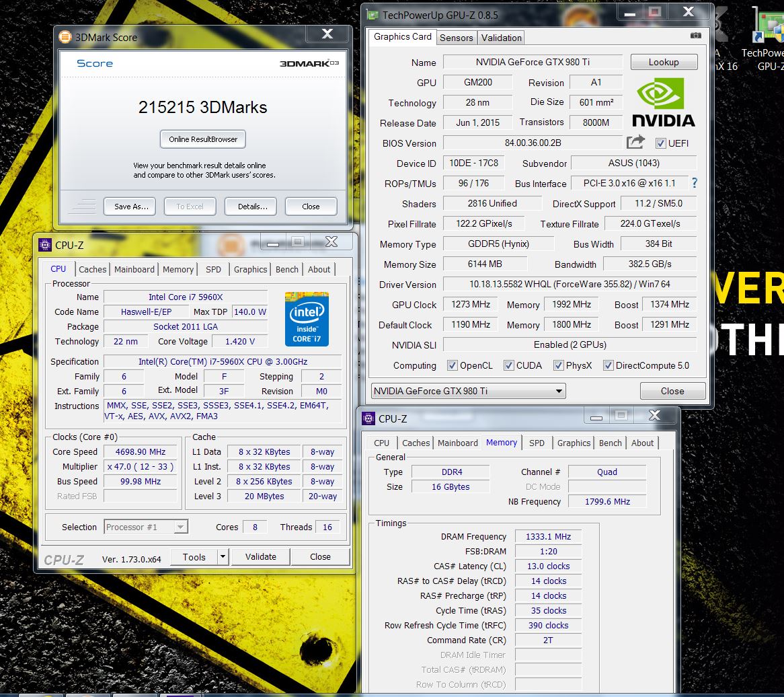Viewport: 784px width, 697px height.
Task: Click the BIOS Version field 84.00.36.00.2B
Action: pos(533,143)
